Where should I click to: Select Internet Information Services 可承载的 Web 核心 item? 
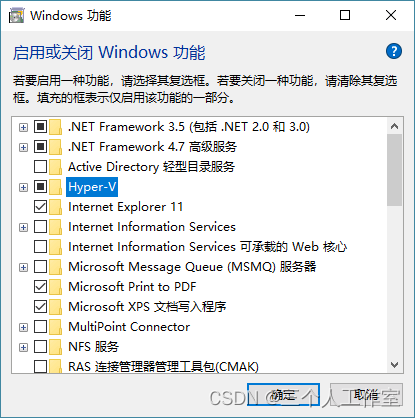[x=207, y=247]
